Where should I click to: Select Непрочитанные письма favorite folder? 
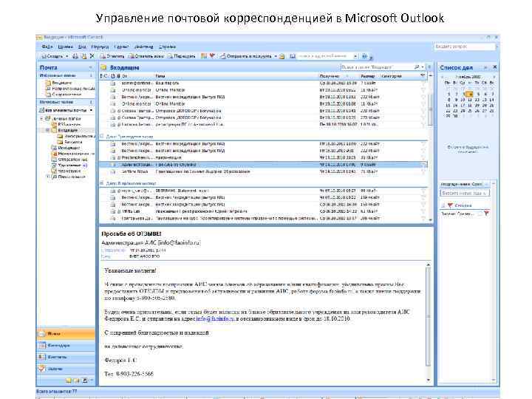tap(70, 89)
